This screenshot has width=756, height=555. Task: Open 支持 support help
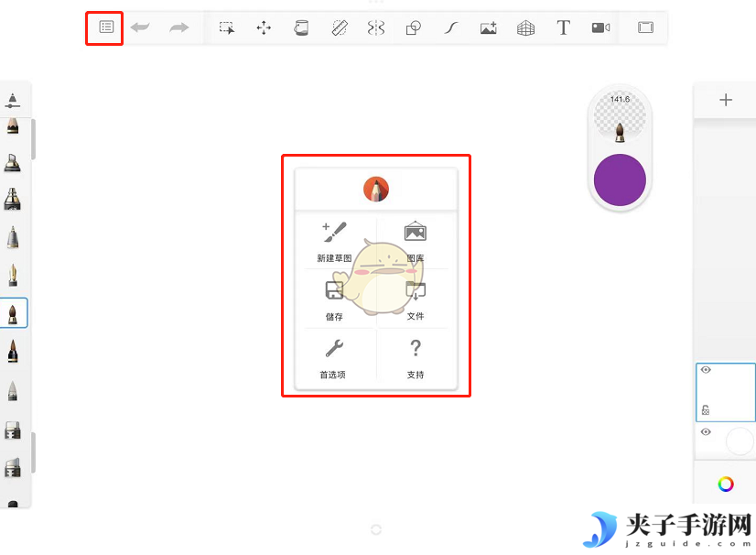point(416,359)
